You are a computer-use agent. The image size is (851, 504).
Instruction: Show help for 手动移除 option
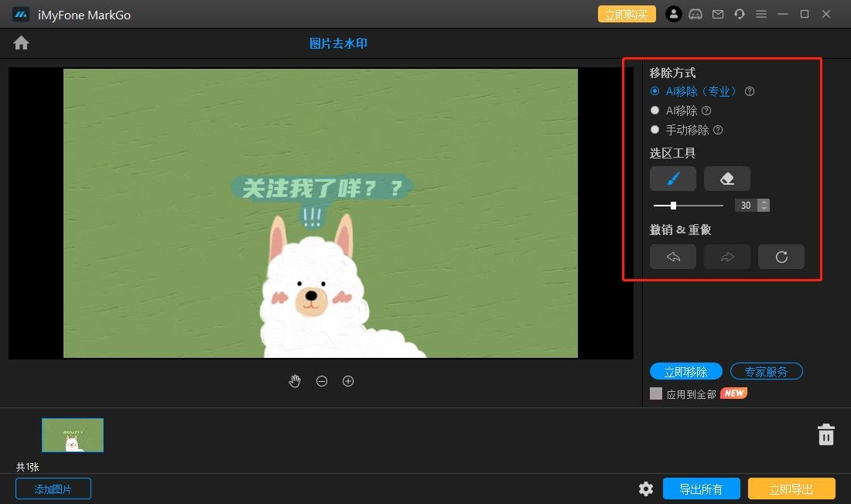click(718, 130)
